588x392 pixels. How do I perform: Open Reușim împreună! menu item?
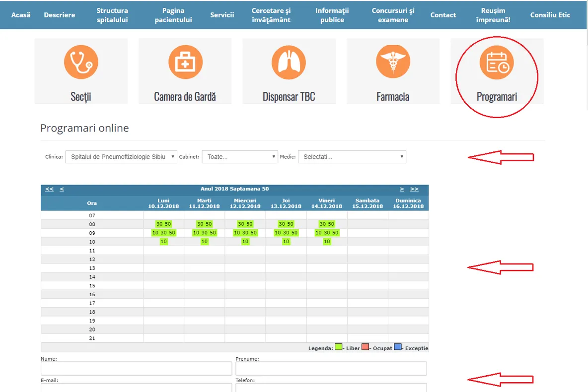click(x=493, y=15)
